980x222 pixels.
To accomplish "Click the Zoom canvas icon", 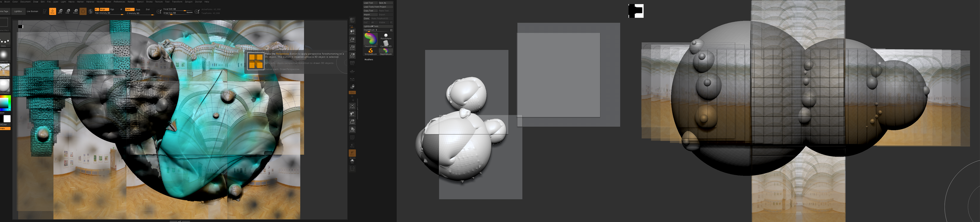I will [x=352, y=40].
